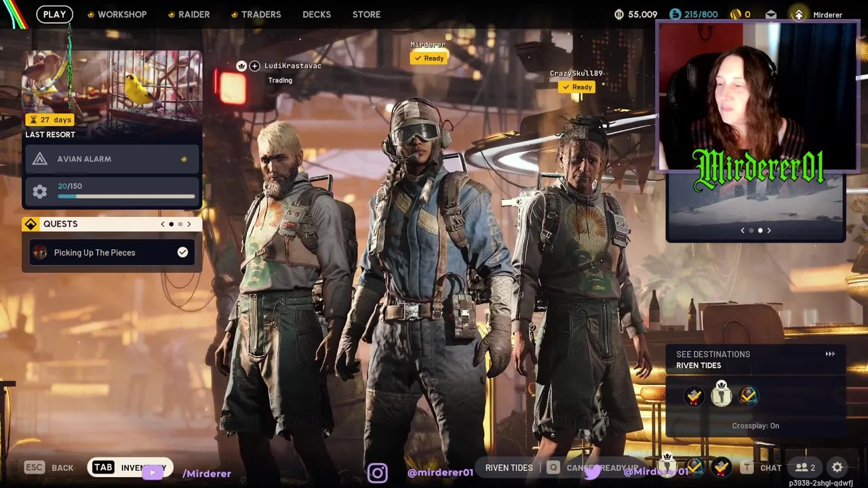The width and height of the screenshot is (868, 488).
Task: Click the Q key icon beside Cancel Ready Up
Action: (x=554, y=467)
